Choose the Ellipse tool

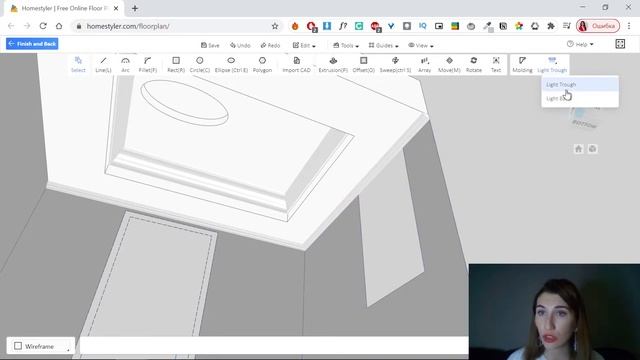tap(231, 64)
